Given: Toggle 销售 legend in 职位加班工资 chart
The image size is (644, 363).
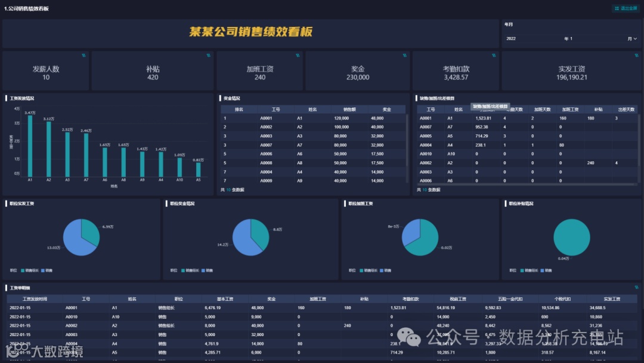Looking at the screenshot, I should point(386,270).
